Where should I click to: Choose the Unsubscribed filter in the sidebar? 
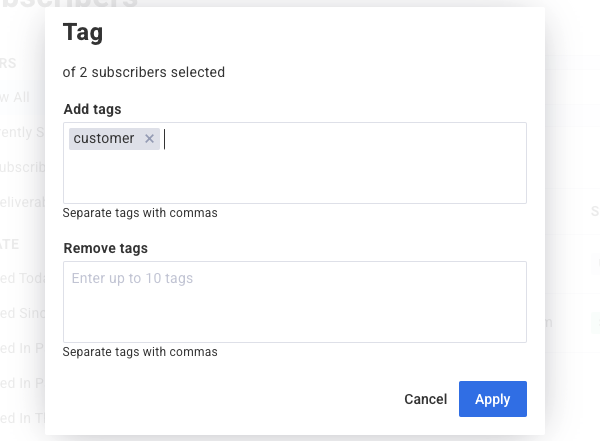click(22, 167)
